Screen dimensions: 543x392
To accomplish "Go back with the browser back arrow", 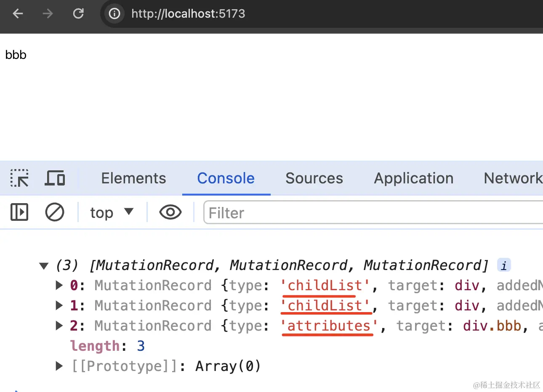I will pyautogui.click(x=18, y=14).
